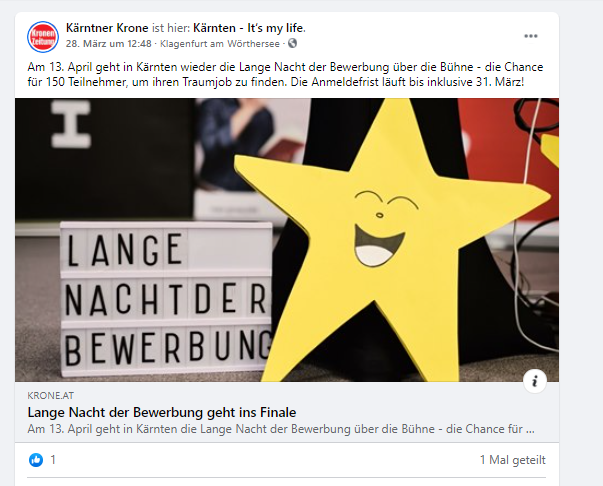Click the post caption about the Anmeldefrist
603x486 pixels.
point(285,75)
